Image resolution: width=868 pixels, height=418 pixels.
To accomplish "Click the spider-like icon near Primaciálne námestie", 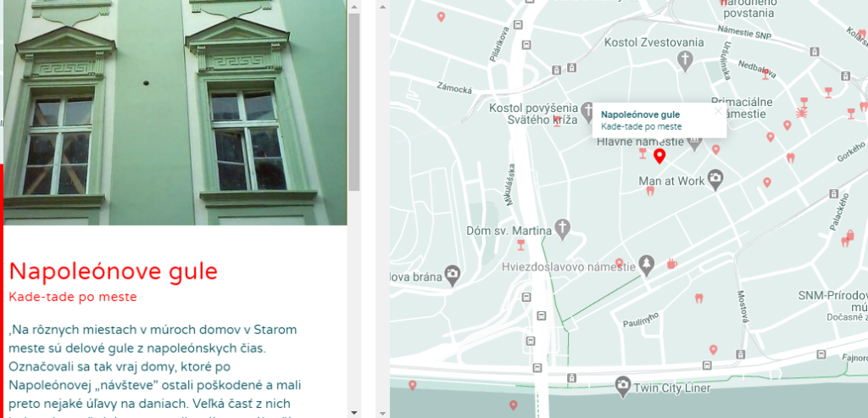I will click(802, 111).
